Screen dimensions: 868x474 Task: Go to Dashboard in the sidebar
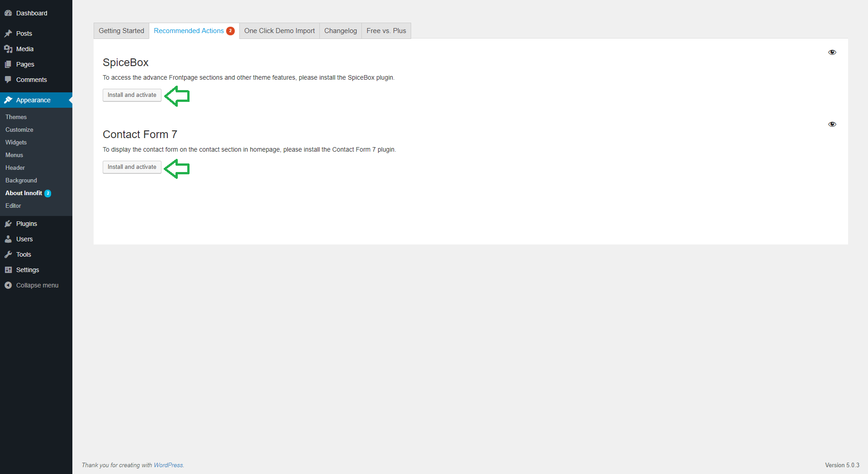click(36, 13)
